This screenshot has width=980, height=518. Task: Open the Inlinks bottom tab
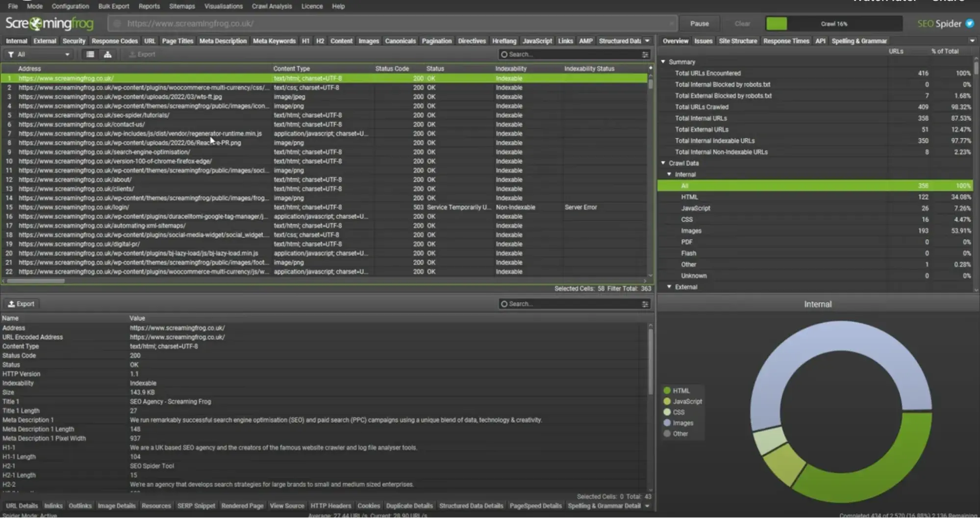click(53, 506)
